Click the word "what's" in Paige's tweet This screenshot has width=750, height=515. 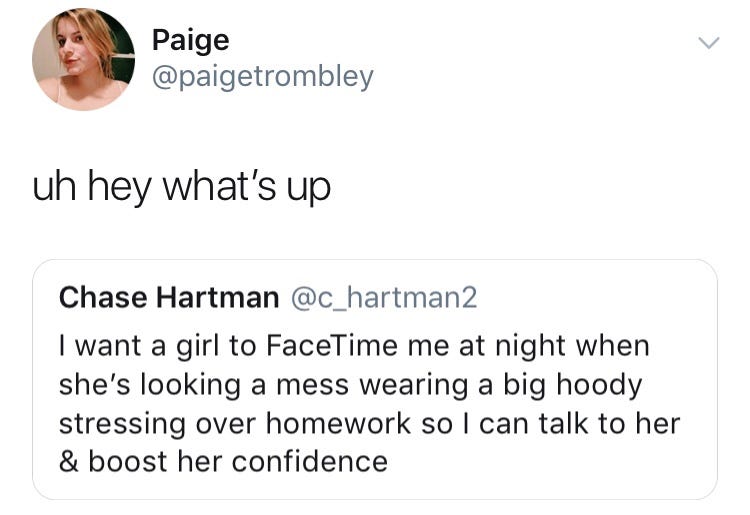219,186
